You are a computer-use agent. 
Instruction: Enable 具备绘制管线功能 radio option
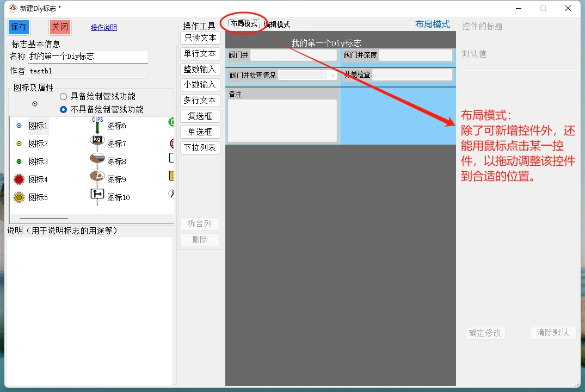pyautogui.click(x=64, y=96)
